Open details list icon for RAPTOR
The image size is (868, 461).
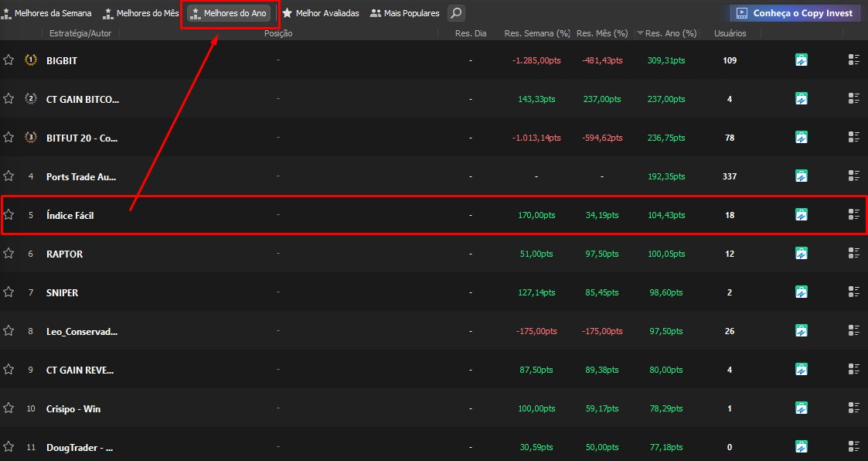point(853,253)
